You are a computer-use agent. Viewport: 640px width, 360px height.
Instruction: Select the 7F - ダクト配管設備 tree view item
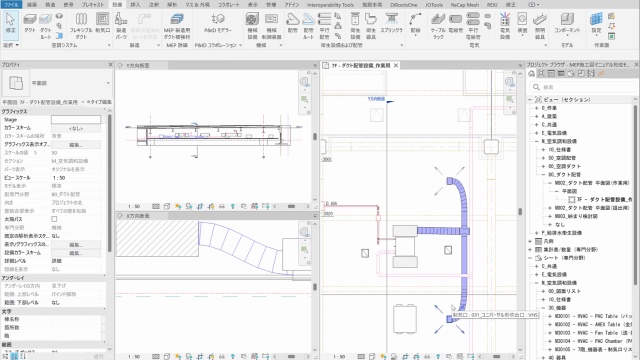604,200
